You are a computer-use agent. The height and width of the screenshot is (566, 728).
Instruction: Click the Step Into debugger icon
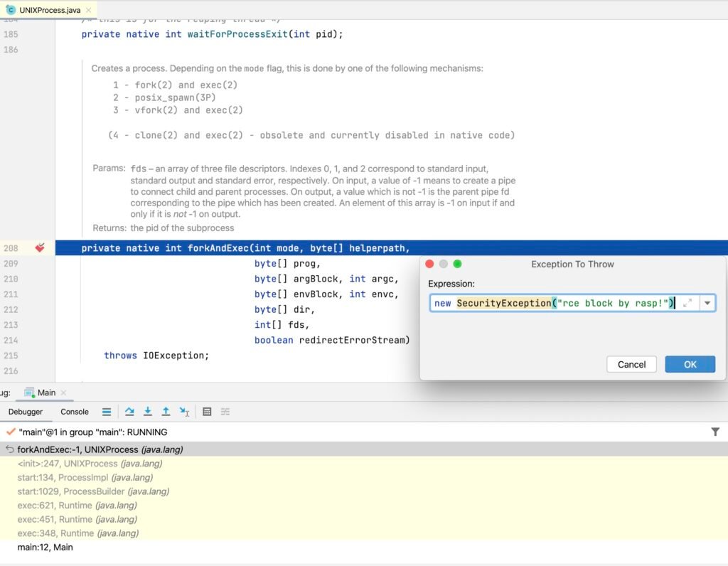(148, 411)
